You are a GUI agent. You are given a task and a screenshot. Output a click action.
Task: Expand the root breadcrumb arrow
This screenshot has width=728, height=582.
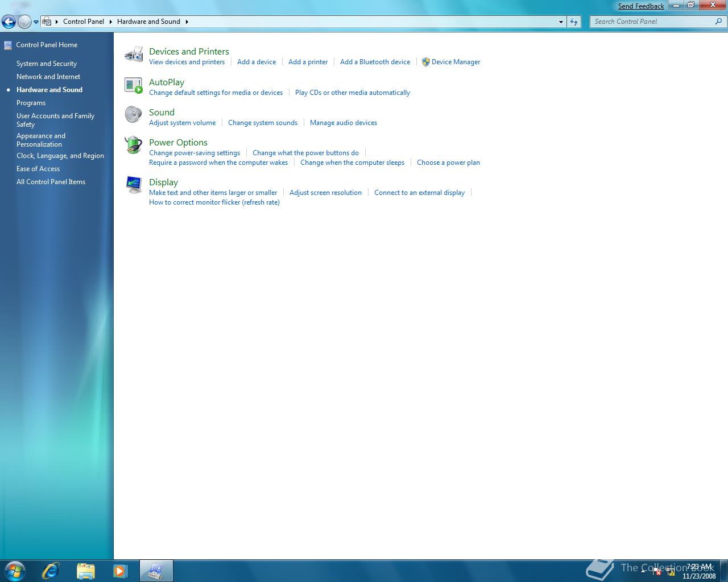click(x=57, y=22)
